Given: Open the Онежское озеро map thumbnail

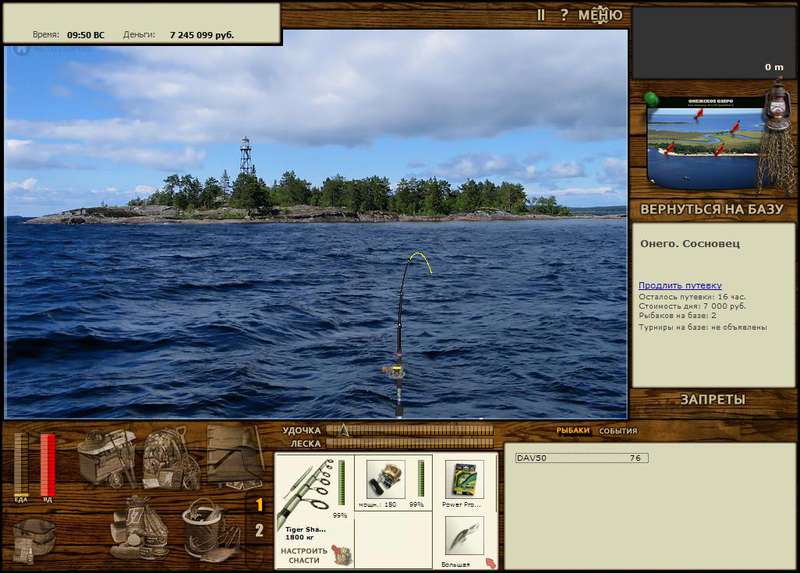Looking at the screenshot, I should click(706, 143).
